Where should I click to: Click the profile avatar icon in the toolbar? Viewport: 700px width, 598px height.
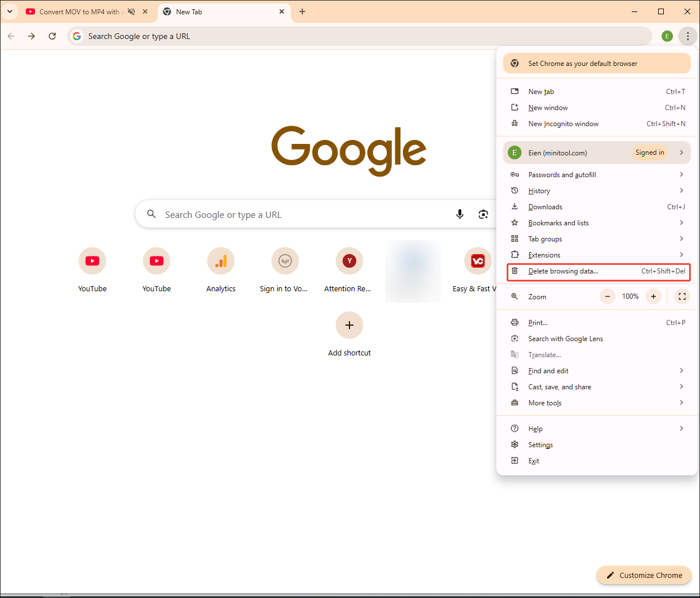667,36
